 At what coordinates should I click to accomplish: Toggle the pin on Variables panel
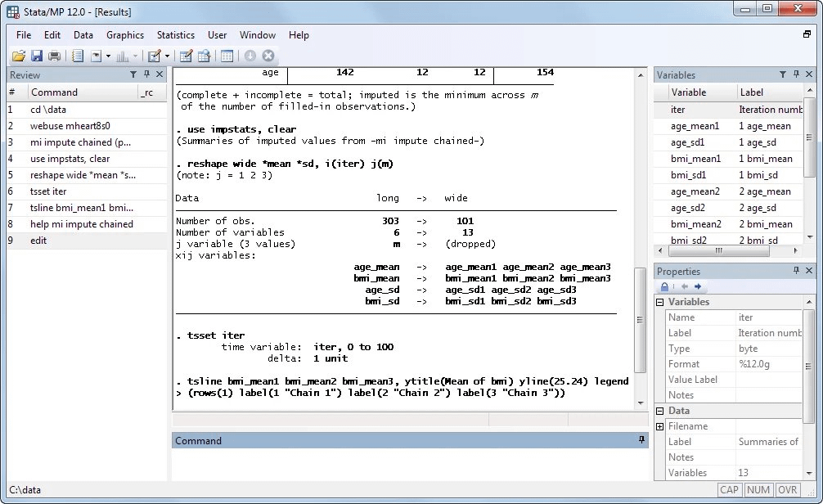pyautogui.click(x=796, y=74)
